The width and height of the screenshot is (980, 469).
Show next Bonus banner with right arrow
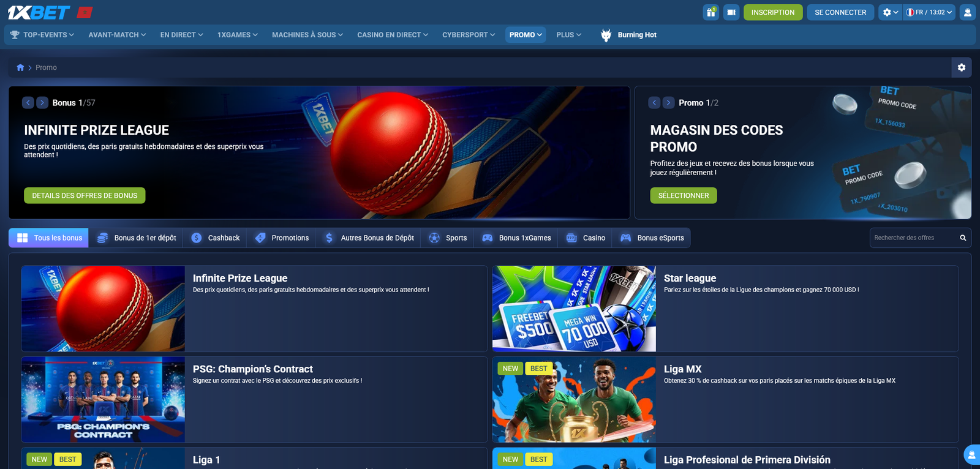[42, 103]
